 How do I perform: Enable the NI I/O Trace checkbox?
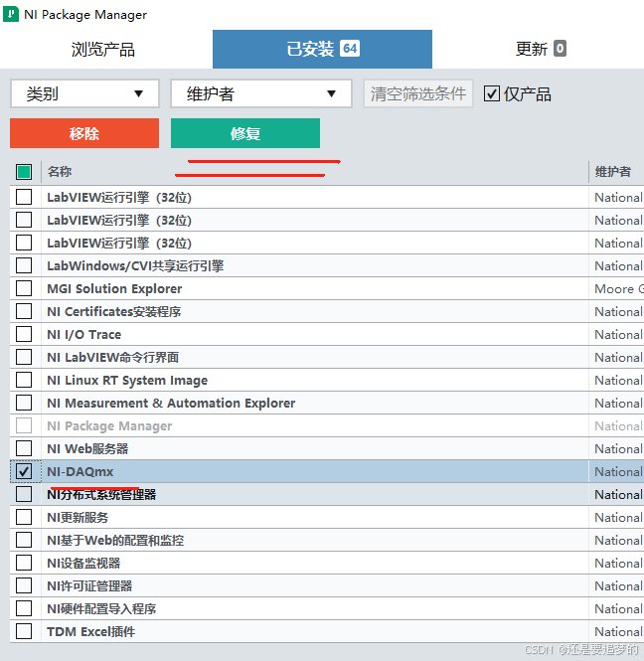click(24, 334)
